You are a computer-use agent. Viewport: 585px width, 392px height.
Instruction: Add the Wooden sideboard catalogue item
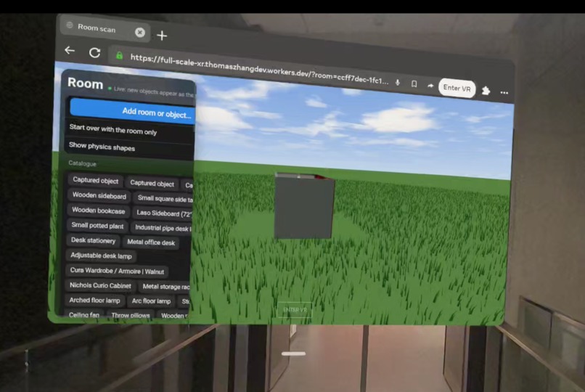(99, 195)
